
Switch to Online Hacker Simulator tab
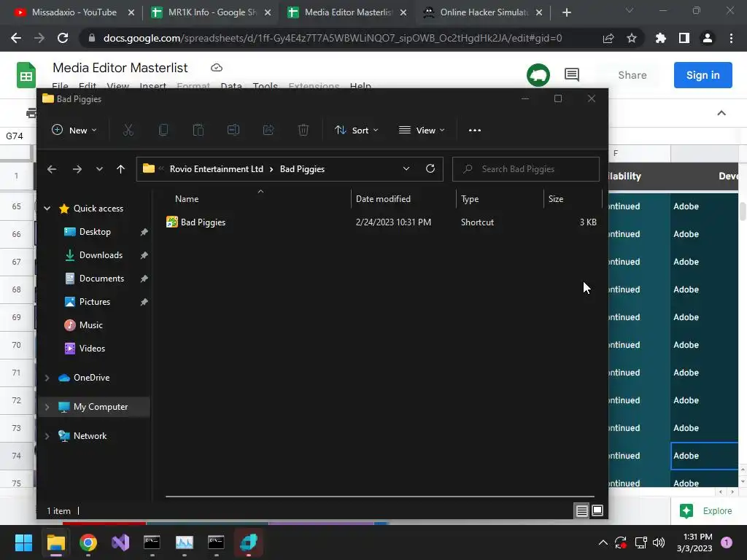point(483,12)
